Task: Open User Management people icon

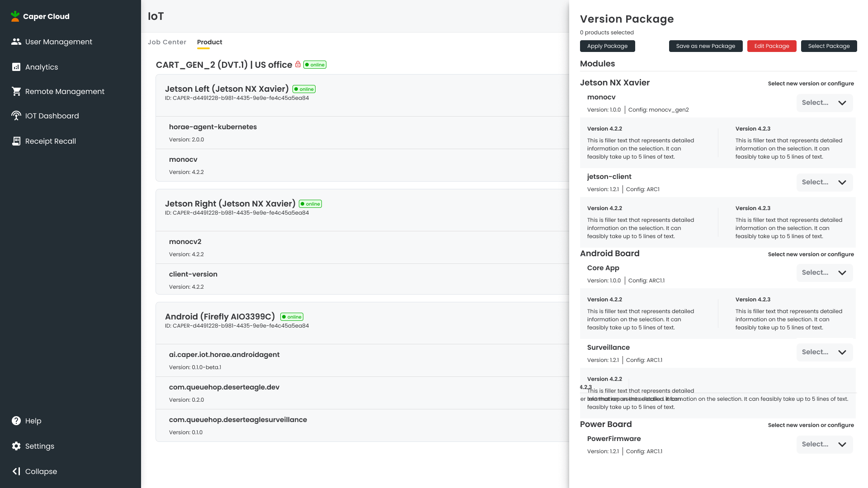Action: pyautogui.click(x=16, y=42)
